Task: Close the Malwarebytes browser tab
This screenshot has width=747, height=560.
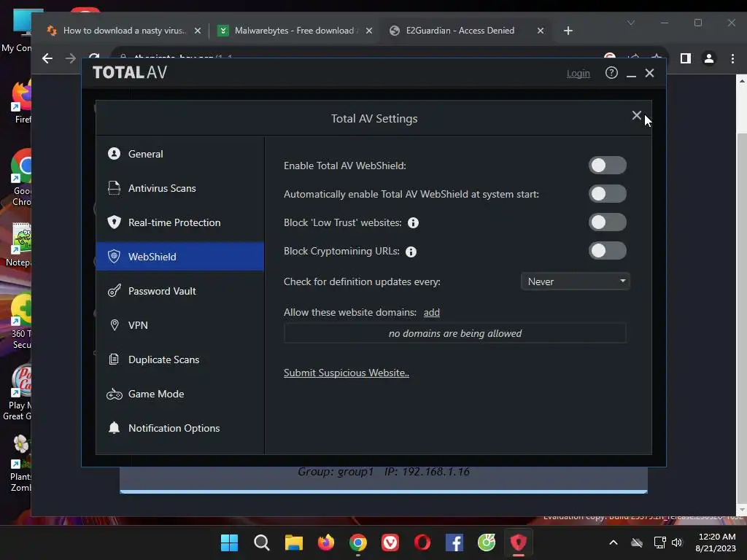Action: 368,31
